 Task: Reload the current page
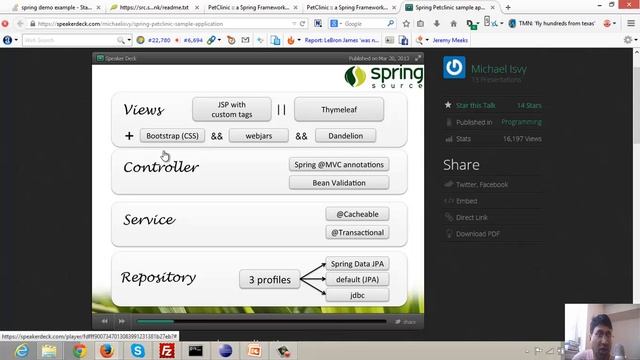(302, 24)
